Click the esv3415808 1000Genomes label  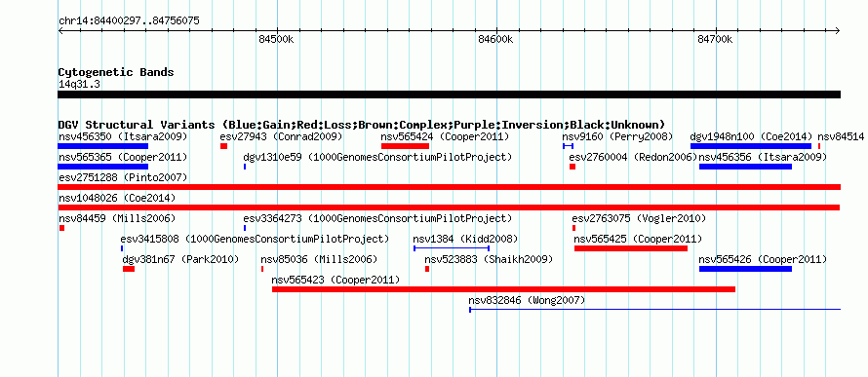pyautogui.click(x=255, y=240)
